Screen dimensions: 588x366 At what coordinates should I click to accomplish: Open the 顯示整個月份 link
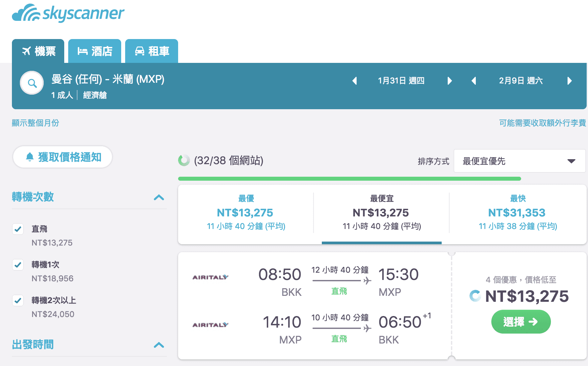(x=35, y=123)
